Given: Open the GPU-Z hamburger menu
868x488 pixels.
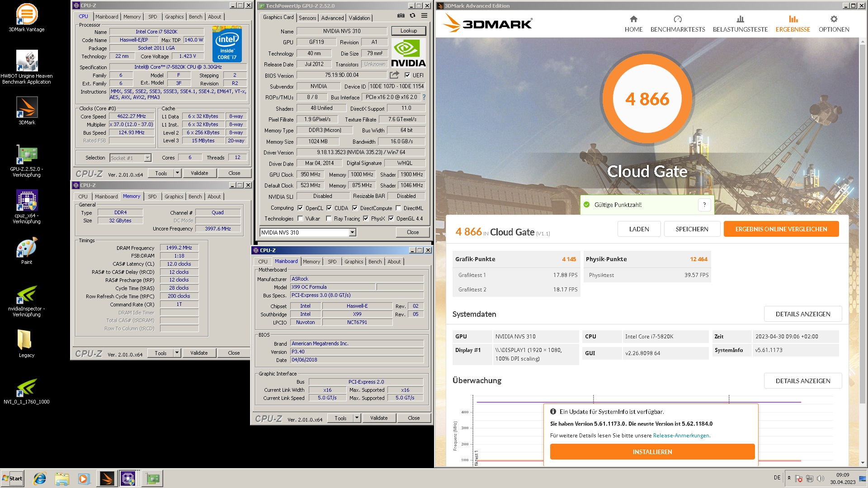Looking at the screenshot, I should (424, 15).
